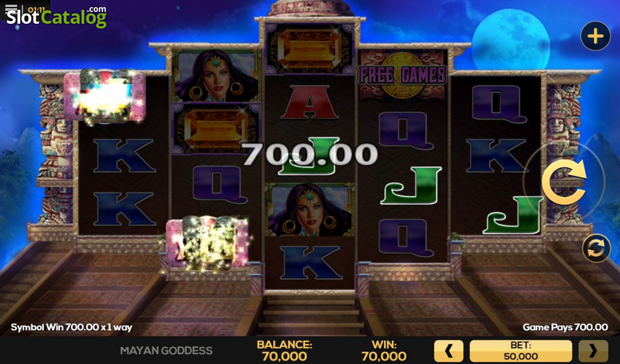Click the blue K on bottom center reel
Screen dimensions: 620x364
(x=309, y=262)
